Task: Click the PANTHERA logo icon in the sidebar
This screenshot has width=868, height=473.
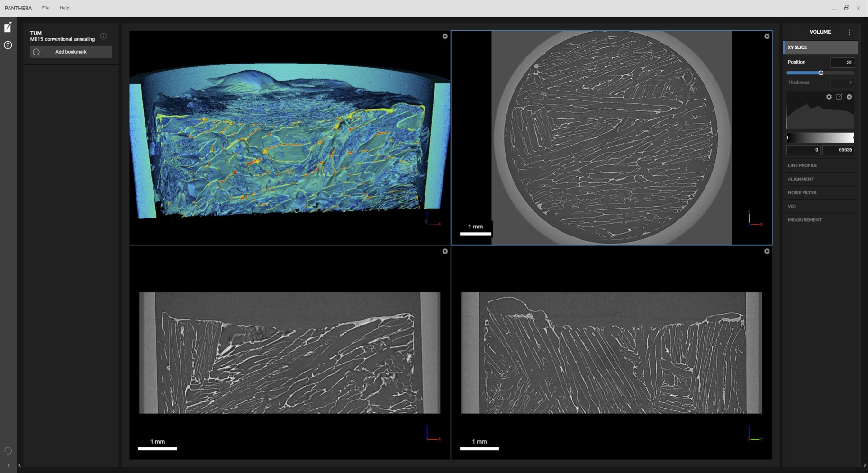Action: click(7, 27)
